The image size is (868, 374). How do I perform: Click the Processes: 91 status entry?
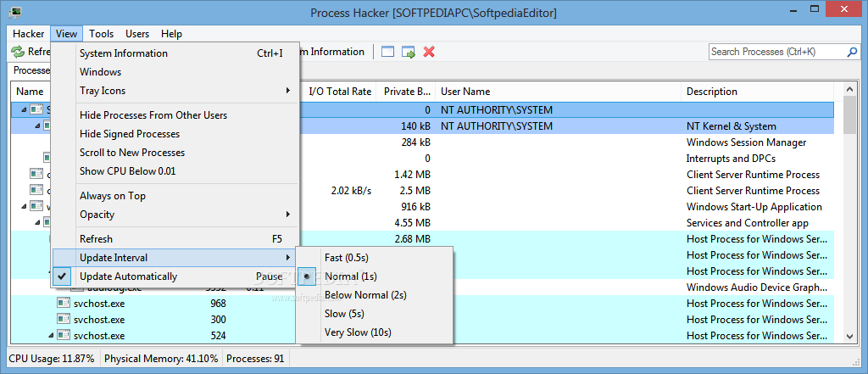pyautogui.click(x=255, y=359)
